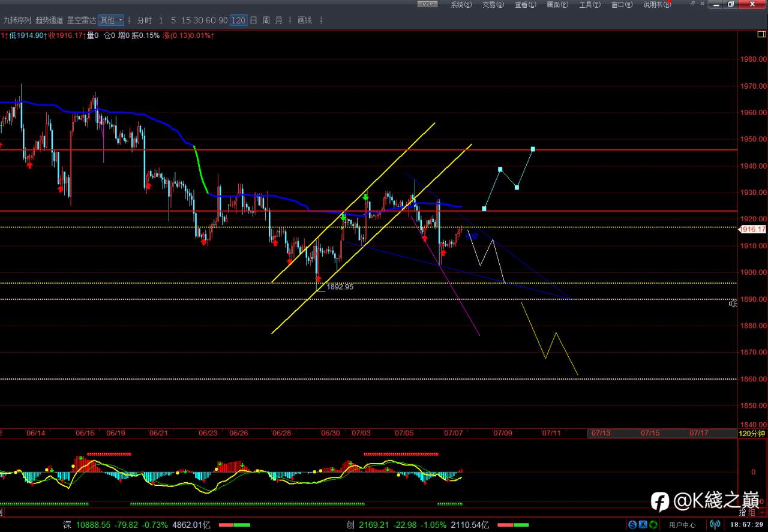
Task: Click the yellow panel layout icon
Action: 762,34
